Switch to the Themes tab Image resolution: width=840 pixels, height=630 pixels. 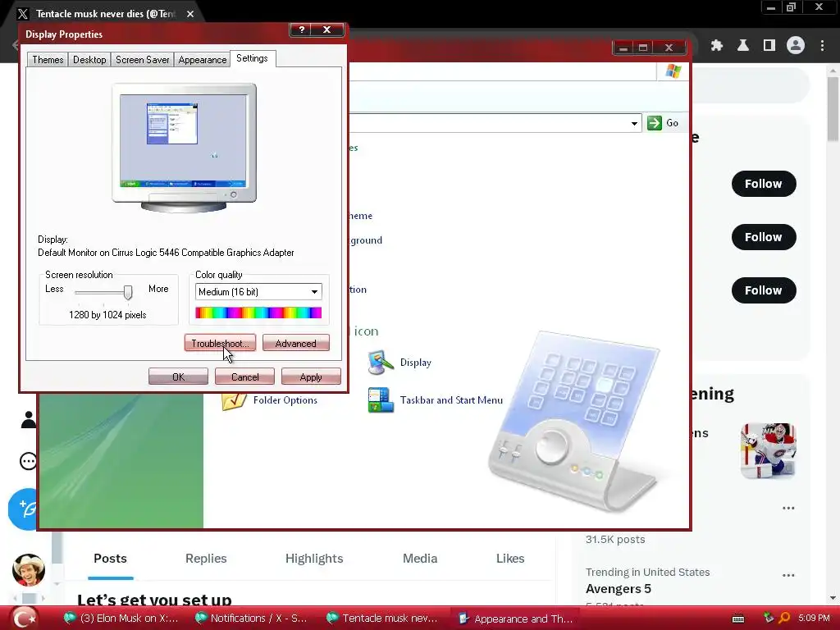coord(48,59)
